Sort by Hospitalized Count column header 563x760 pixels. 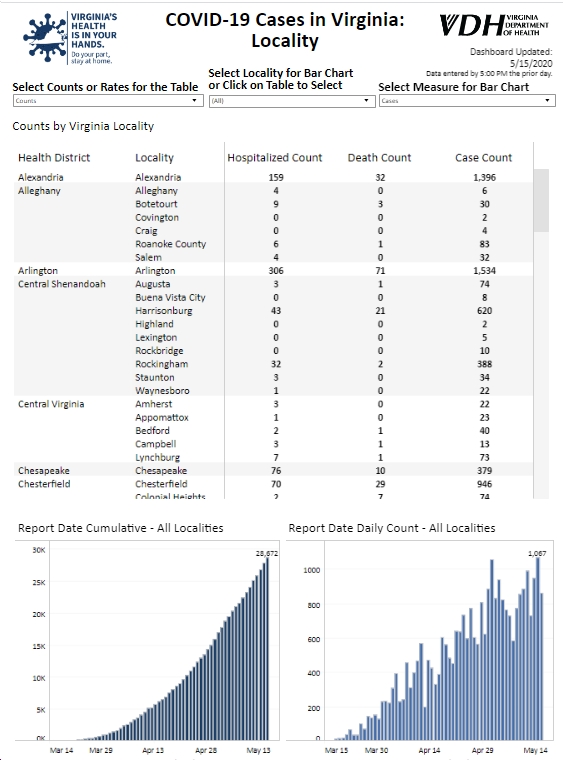[275, 158]
